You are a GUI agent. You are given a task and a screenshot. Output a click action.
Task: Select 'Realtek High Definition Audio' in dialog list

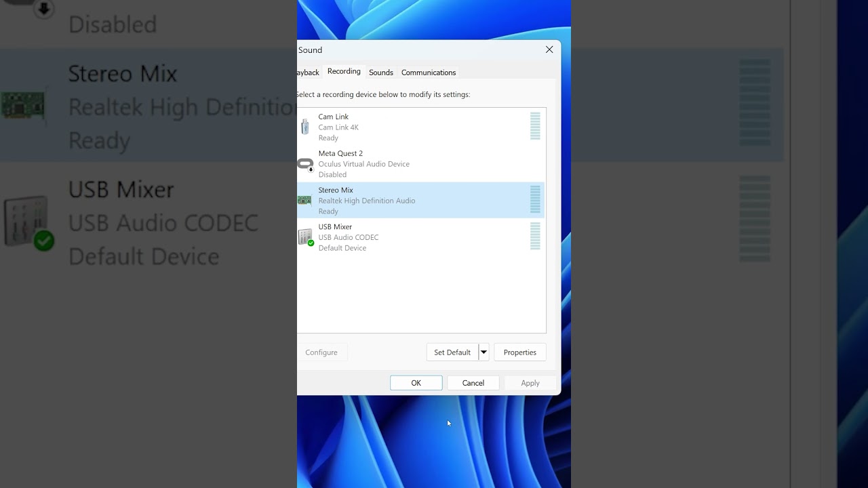coord(367,201)
